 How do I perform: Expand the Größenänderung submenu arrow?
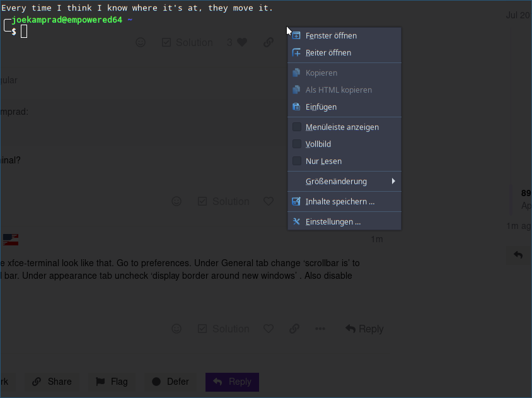point(393,182)
